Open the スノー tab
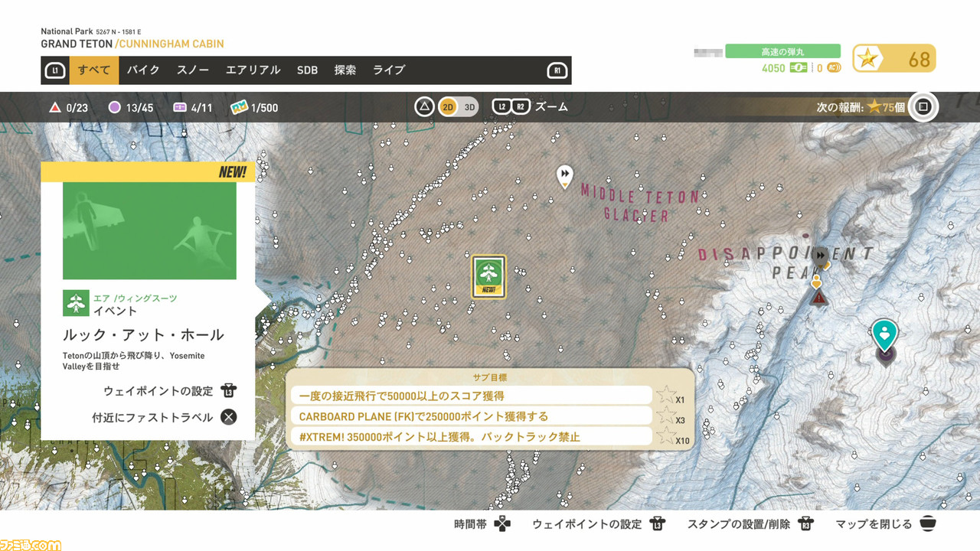 193,70
